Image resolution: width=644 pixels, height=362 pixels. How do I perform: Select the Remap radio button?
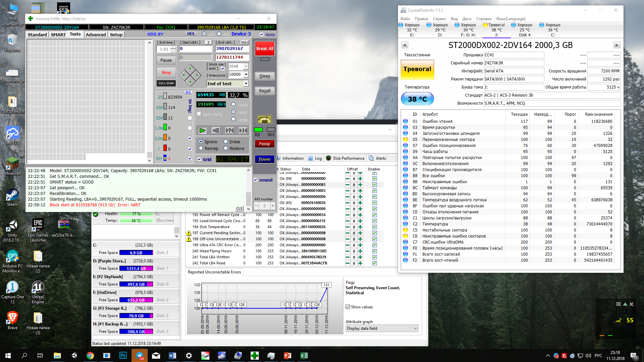201,148
